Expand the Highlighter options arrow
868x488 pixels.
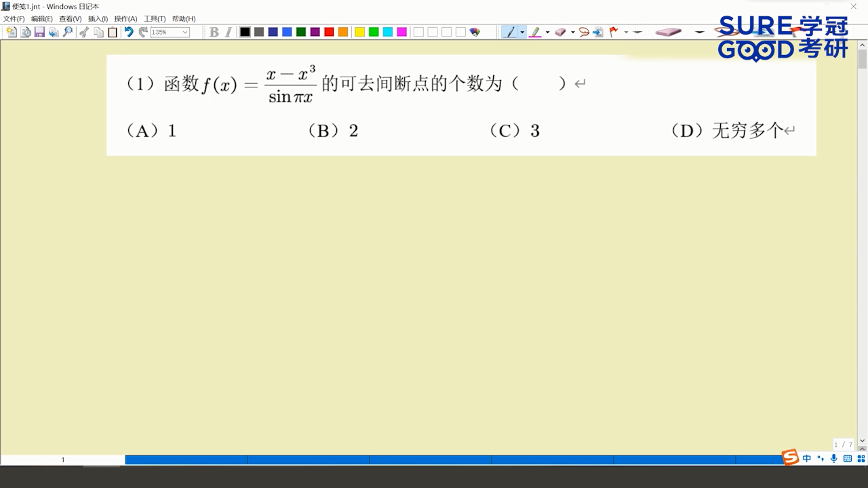[x=547, y=32]
